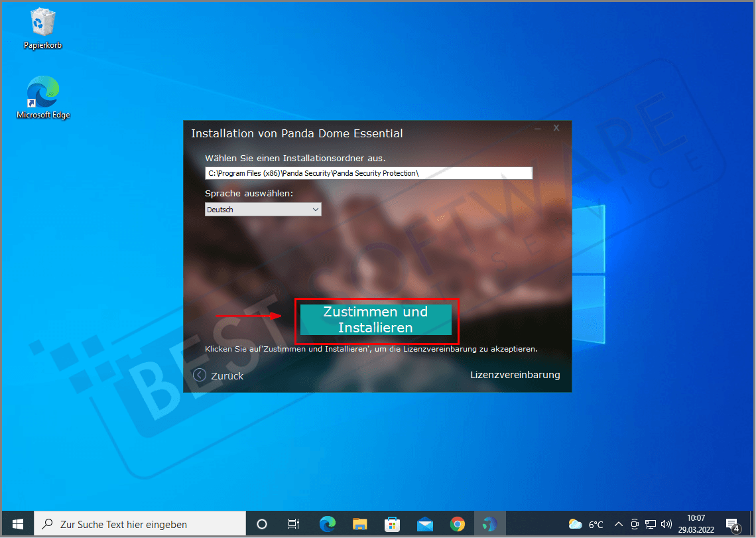The width and height of the screenshot is (756, 538).
Task: Open the 'Sprache auswählen' Deutsch dropdown
Action: tap(263, 209)
